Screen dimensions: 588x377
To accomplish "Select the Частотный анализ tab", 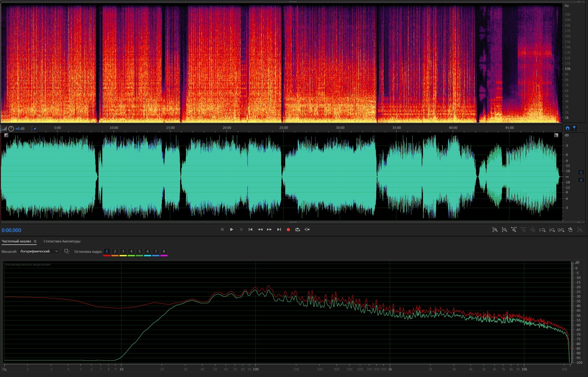I will pos(16,242).
